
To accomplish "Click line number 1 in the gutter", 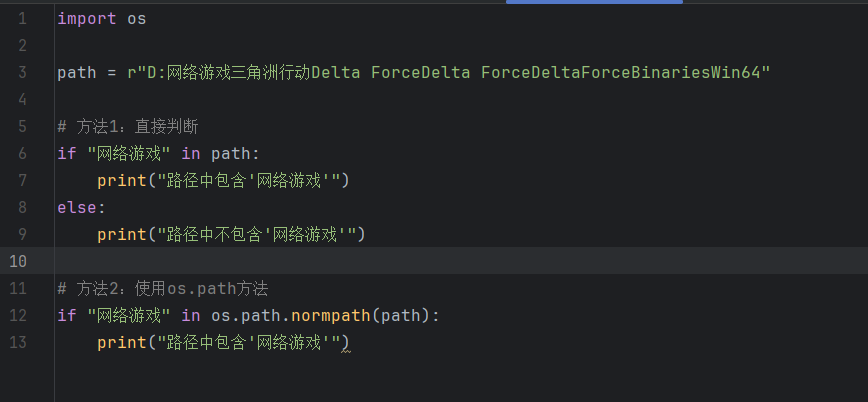I will point(22,19).
